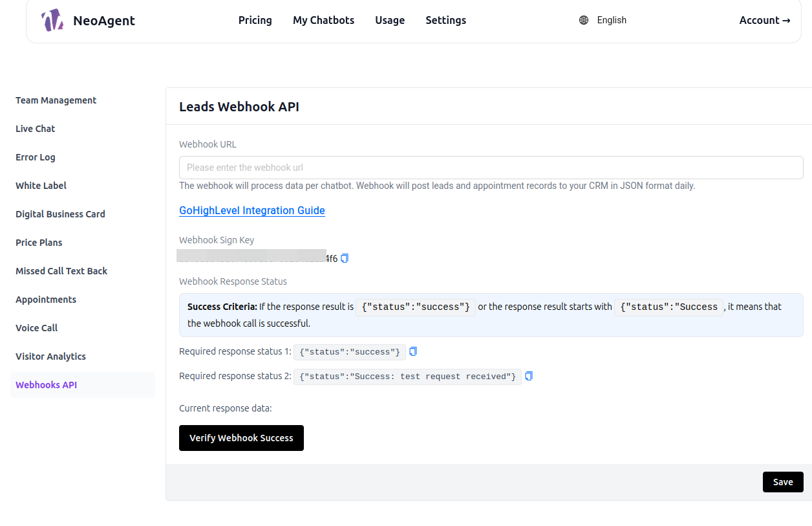Navigate to Account
The height and width of the screenshot is (526, 812).
pyautogui.click(x=765, y=20)
